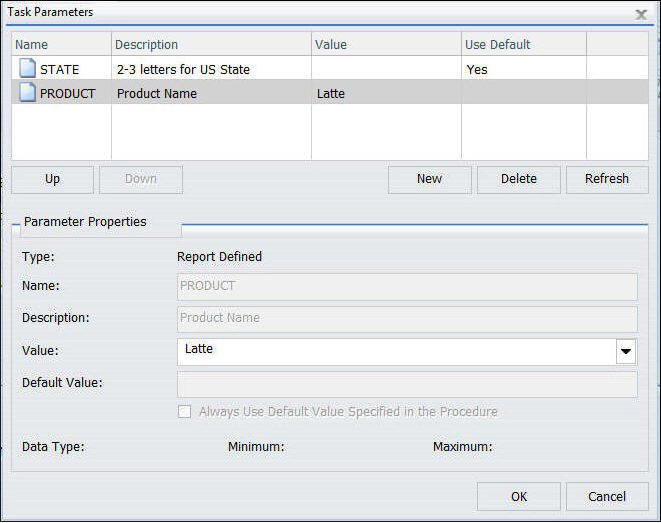Sort by the Use Default column header
Viewport: 661px width, 523px height.
[x=524, y=44]
